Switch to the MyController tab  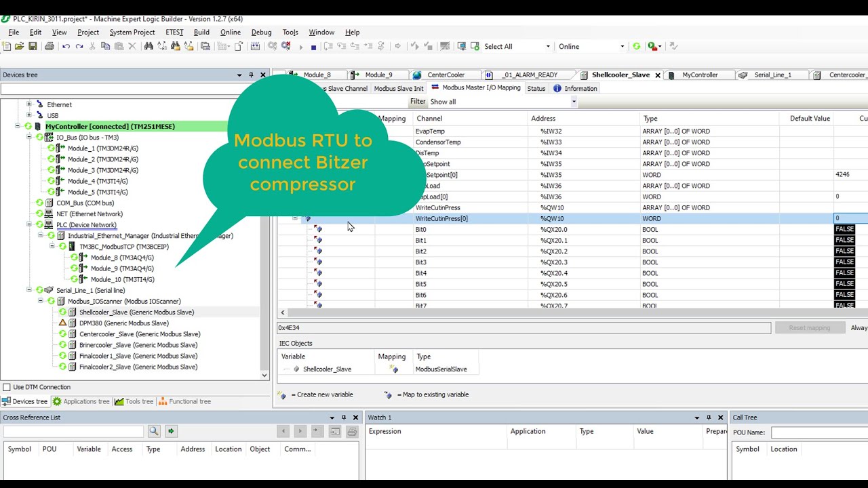[700, 75]
